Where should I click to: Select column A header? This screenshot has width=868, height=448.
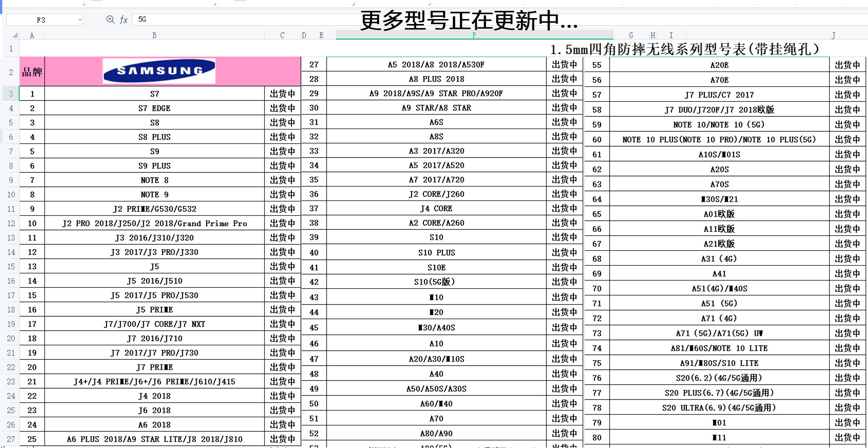32,35
